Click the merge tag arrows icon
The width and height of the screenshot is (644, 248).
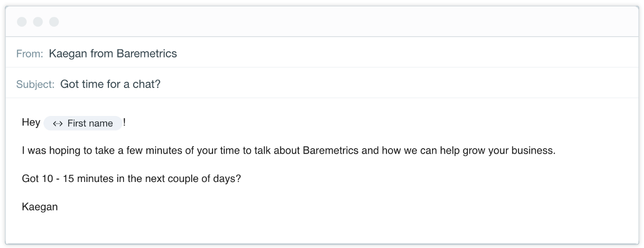[x=58, y=123]
